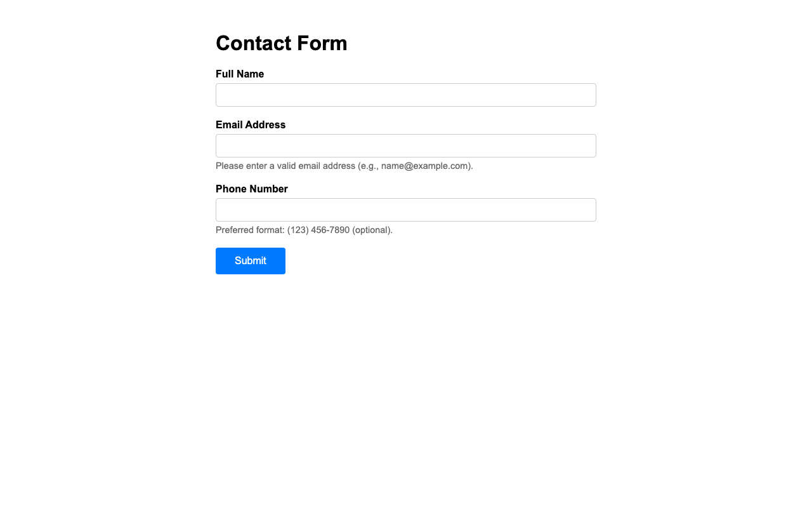Click the Email Address input field
Viewport: 812px width, 508px height.
(406, 146)
